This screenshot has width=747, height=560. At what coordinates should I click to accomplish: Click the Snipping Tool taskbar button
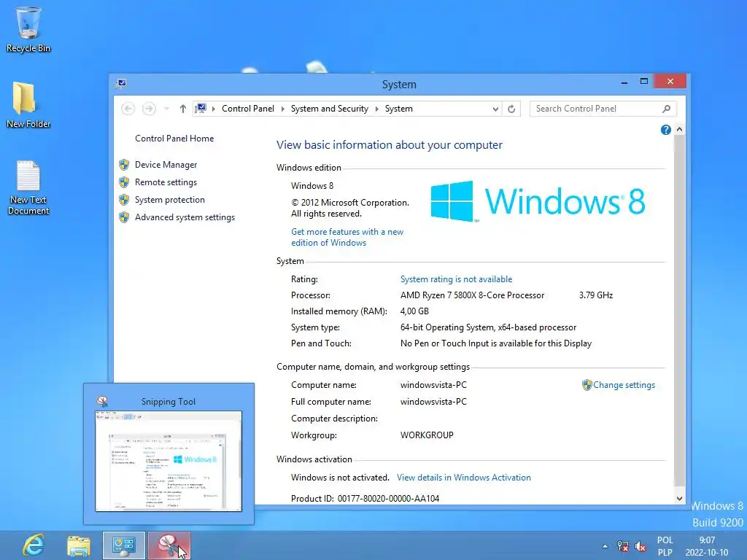(x=169, y=545)
